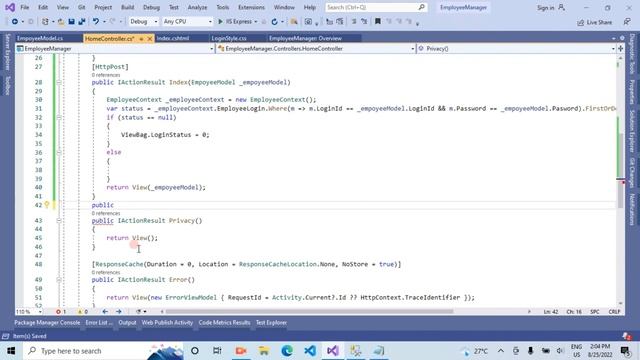Click the yellow warnings count indicator
The image size is (640, 360).
[x=82, y=311]
